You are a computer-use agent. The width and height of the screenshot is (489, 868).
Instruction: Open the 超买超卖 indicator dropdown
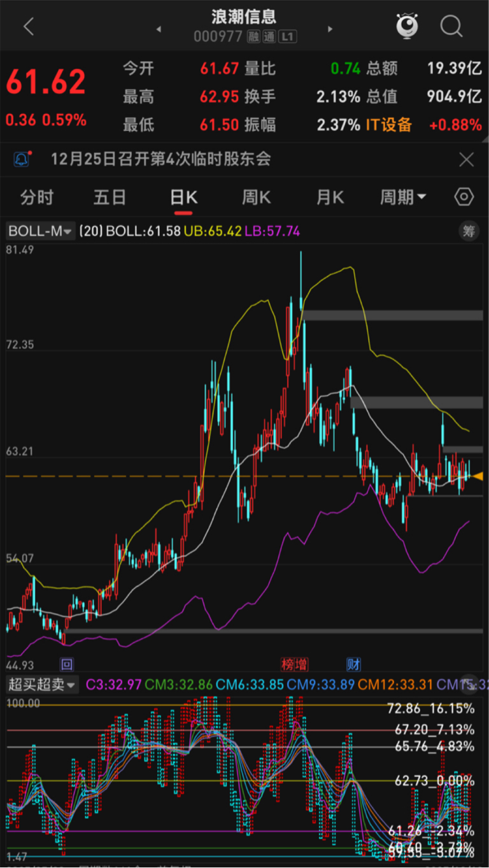(42, 685)
